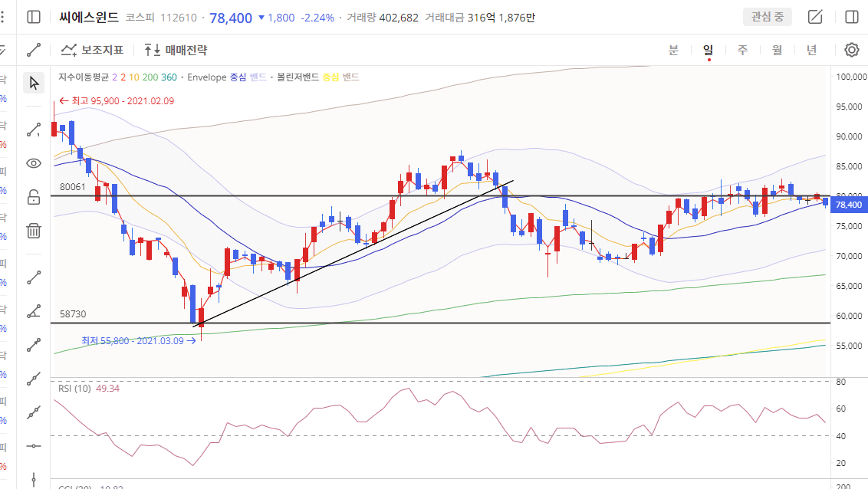Select the trend line segment tool
Screen dimensions: 868x489
[x=34, y=277]
